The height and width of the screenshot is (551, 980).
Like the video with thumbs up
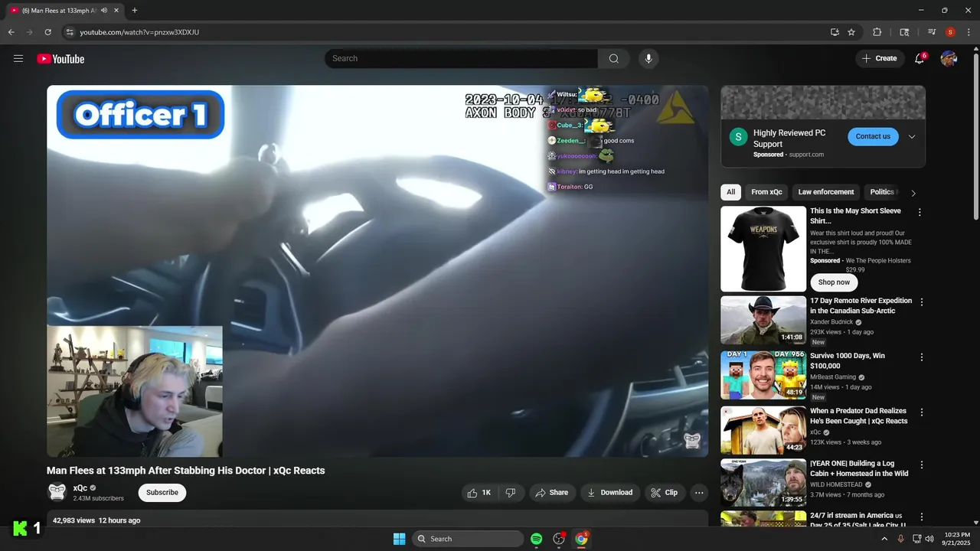(479, 493)
